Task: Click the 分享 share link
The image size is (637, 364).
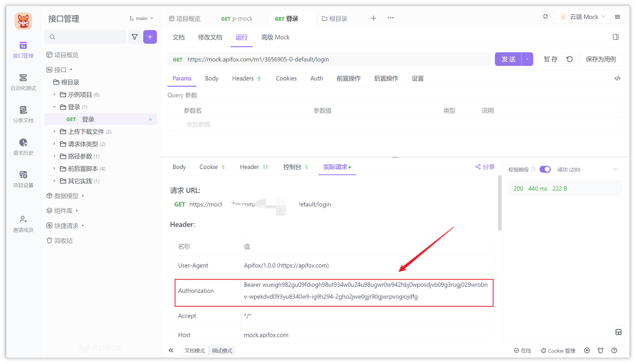Action: (485, 167)
